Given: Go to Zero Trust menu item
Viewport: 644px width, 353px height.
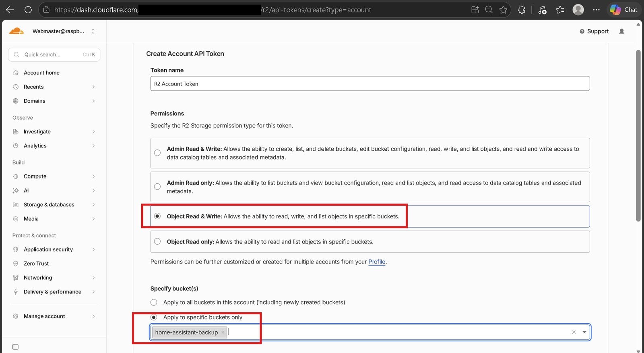Looking at the screenshot, I should point(54,264).
